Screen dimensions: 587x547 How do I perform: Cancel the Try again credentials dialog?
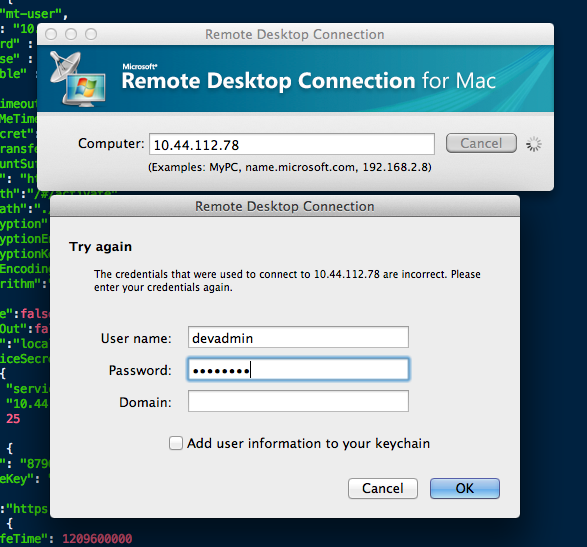point(383,488)
